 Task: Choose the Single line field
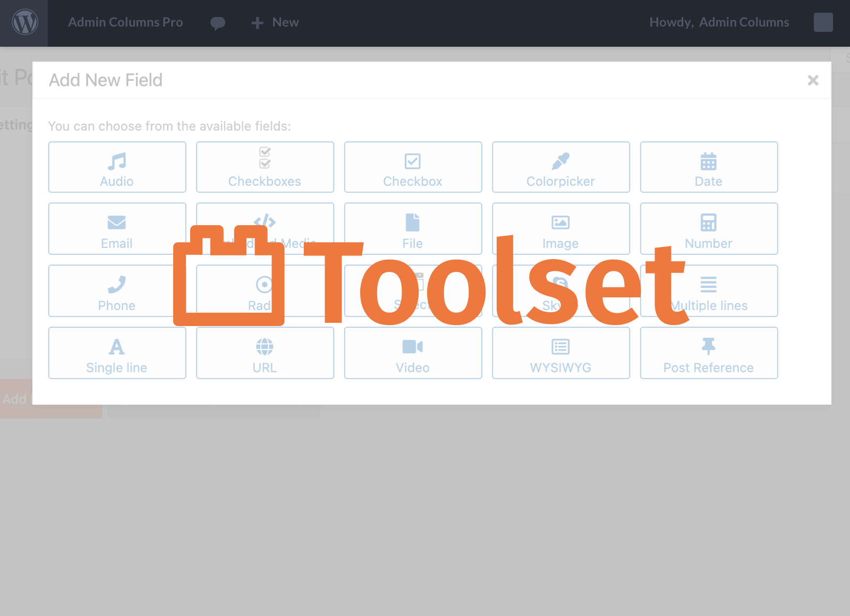click(x=117, y=353)
